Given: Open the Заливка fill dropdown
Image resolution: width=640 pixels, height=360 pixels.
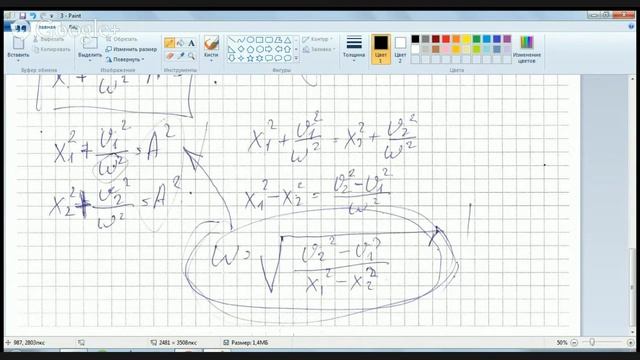Looking at the screenshot, I should (x=319, y=49).
